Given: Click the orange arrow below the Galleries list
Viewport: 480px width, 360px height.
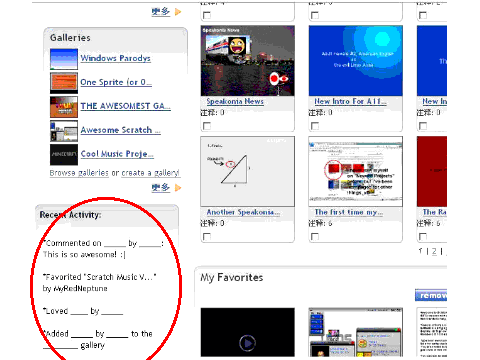Looking at the screenshot, I should [x=178, y=188].
